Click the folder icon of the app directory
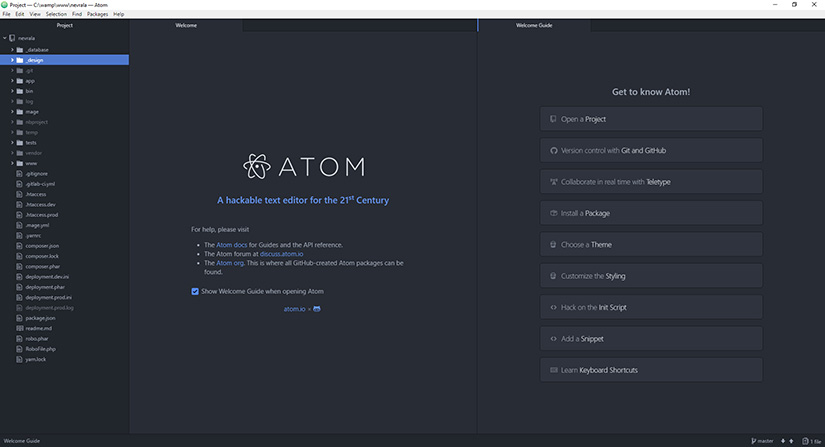 20,81
